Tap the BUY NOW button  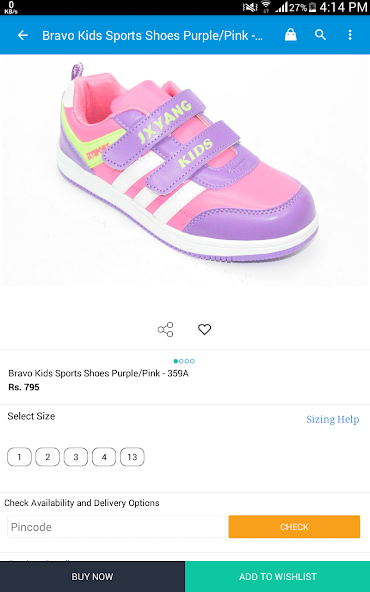pos(92,577)
